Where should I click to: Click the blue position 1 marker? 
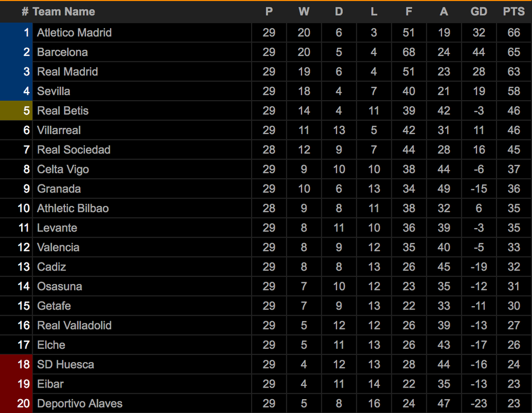coord(17,33)
